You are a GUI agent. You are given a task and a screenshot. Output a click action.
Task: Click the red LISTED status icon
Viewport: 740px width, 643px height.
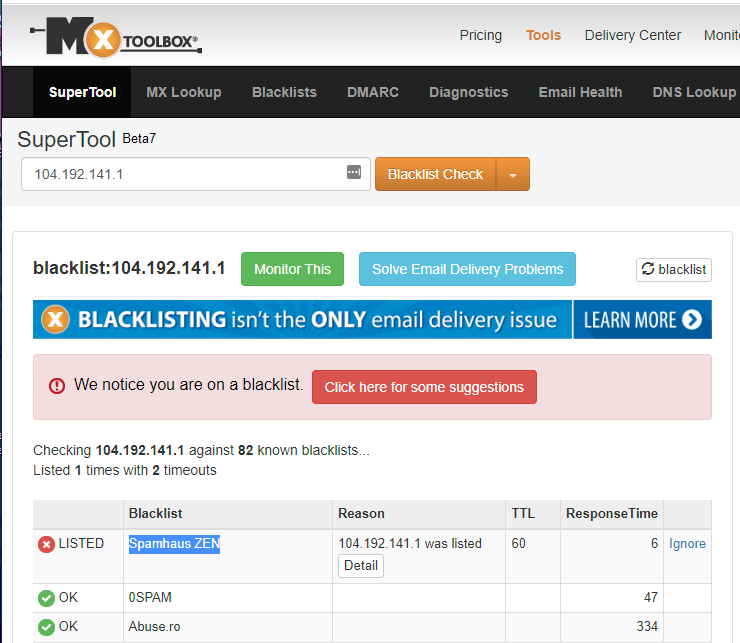click(46, 544)
